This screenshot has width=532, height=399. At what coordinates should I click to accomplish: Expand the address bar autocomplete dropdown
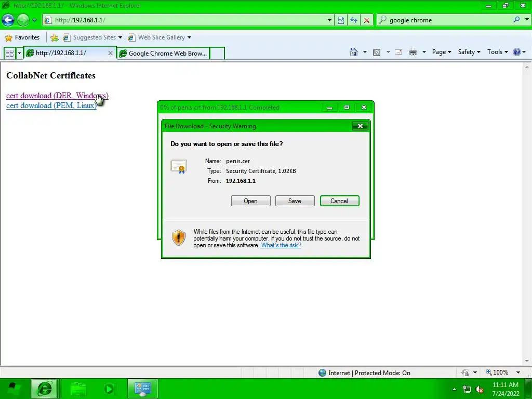coord(329,20)
